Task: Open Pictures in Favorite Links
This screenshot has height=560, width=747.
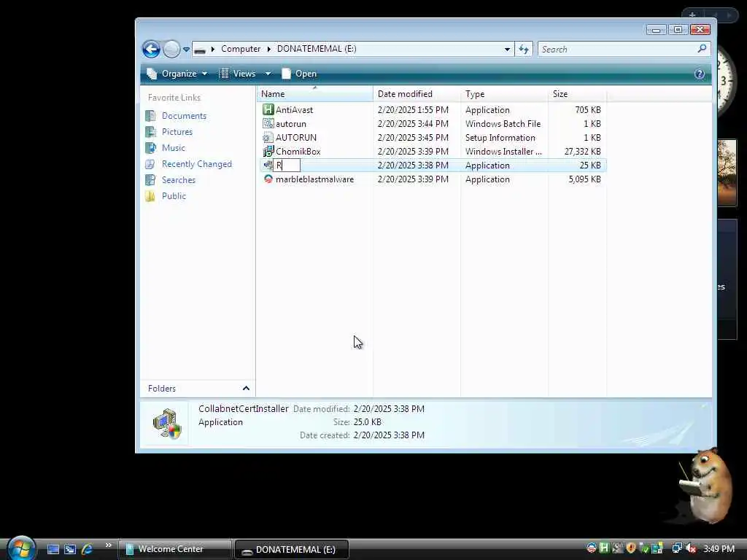Action: 177,132
